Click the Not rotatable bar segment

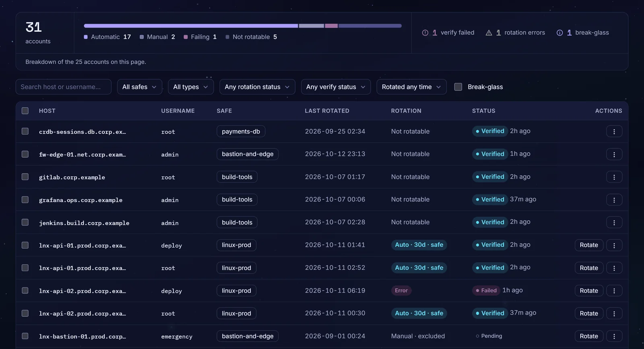coord(370,26)
